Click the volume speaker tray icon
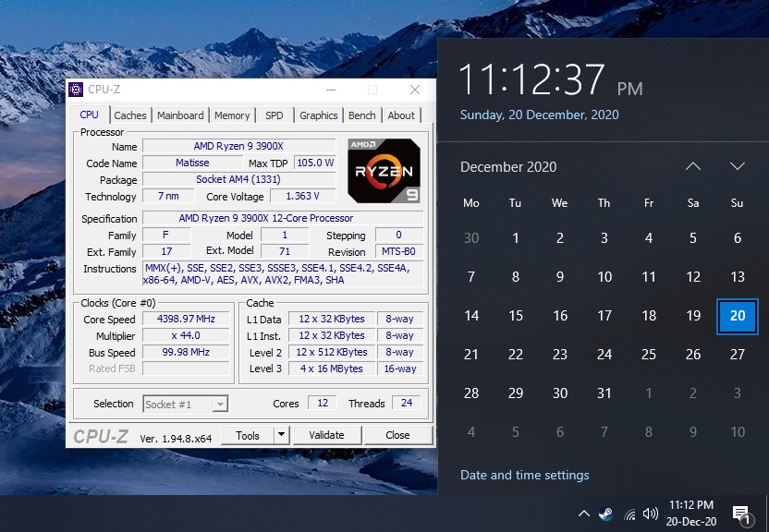 tap(651, 514)
